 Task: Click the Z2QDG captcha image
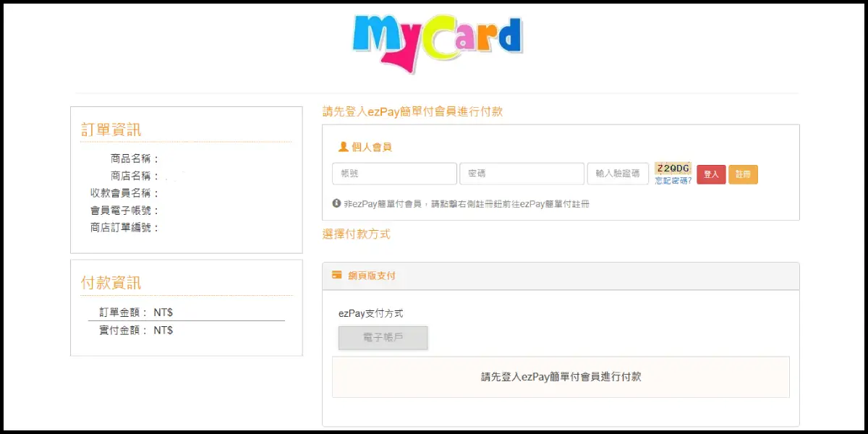coord(673,169)
